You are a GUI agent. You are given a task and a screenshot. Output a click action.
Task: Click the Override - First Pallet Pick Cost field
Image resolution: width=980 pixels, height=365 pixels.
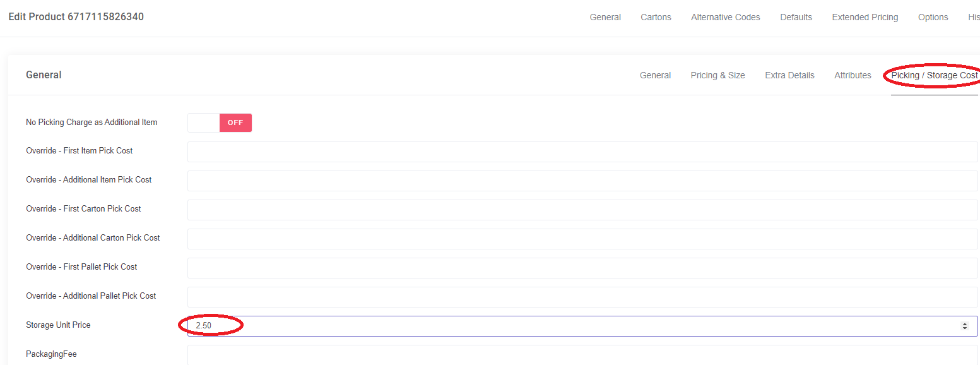pyautogui.click(x=582, y=268)
